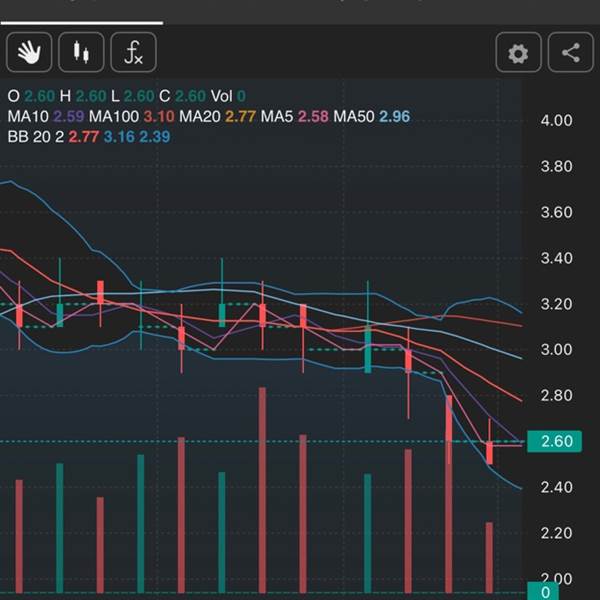
Task: Click the current price 2.60 axis tag
Action: 554,441
